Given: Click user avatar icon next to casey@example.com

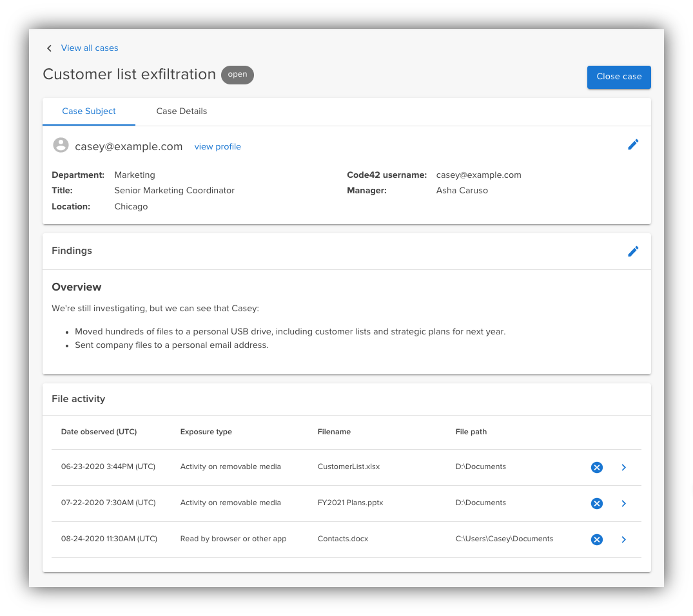Looking at the screenshot, I should pyautogui.click(x=61, y=146).
